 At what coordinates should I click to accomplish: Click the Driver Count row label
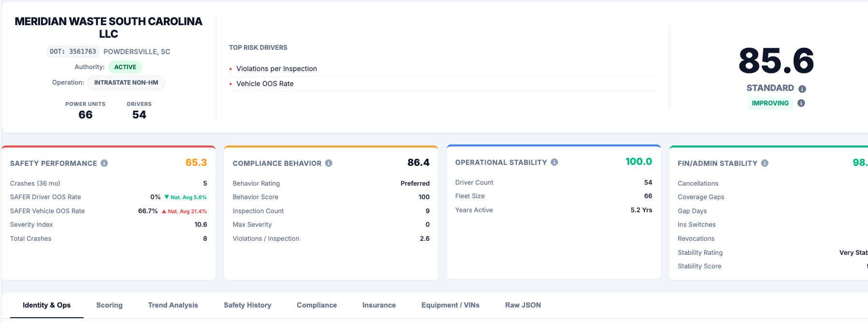point(474,182)
